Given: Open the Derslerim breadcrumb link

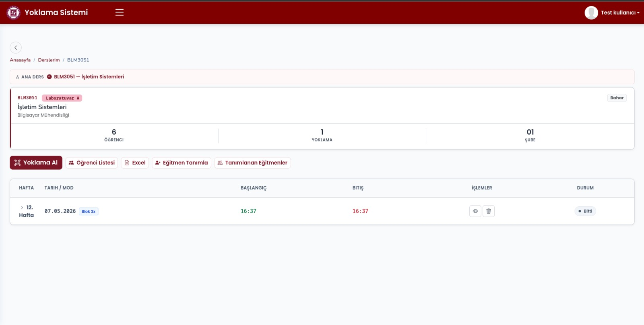Looking at the screenshot, I should pos(49,60).
